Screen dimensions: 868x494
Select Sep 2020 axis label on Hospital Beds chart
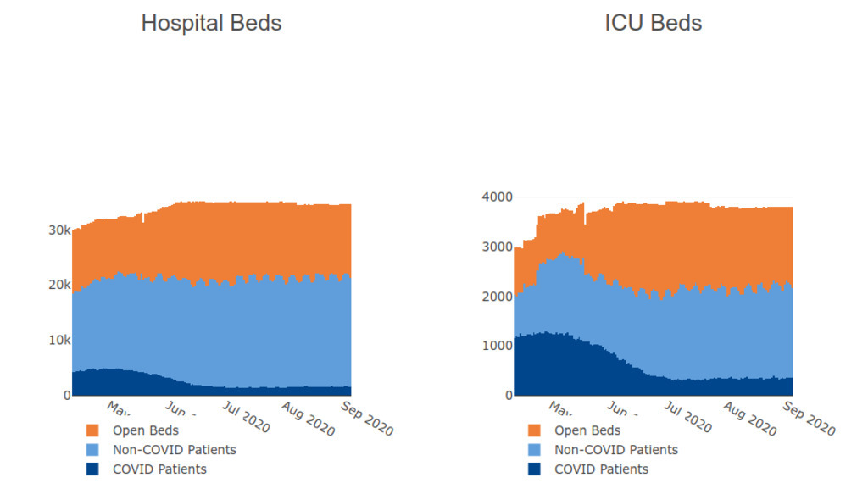click(x=368, y=418)
